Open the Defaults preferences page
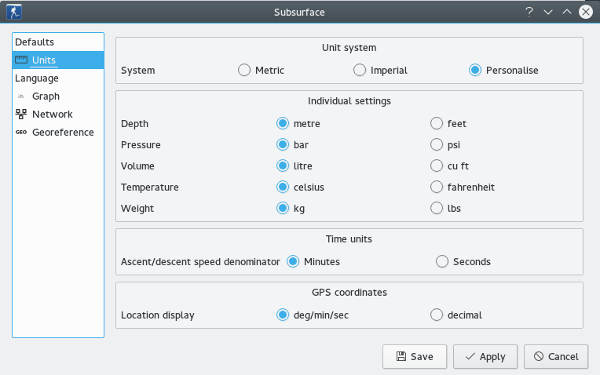The width and height of the screenshot is (600, 375). point(58,42)
